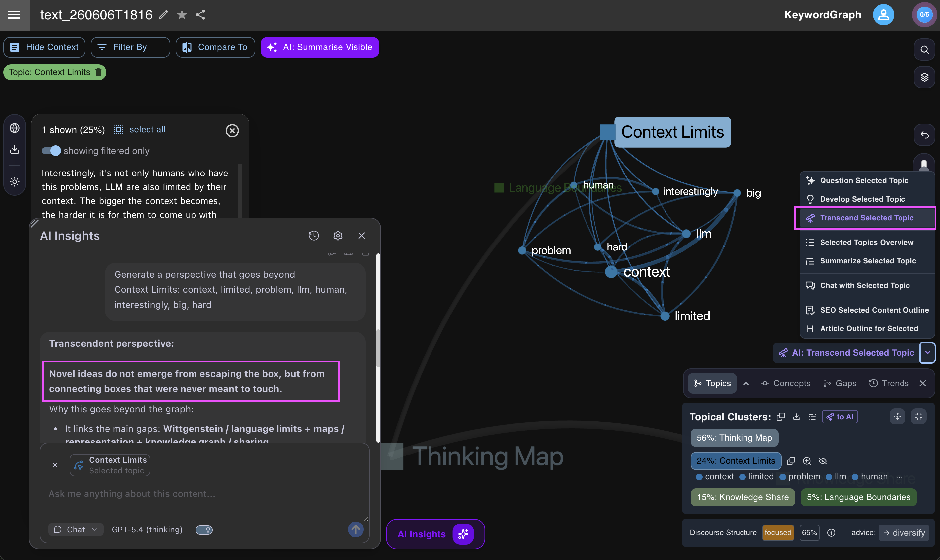This screenshot has height=560, width=940.
Task: Choose Chat with Selected Topic
Action: [867, 285]
